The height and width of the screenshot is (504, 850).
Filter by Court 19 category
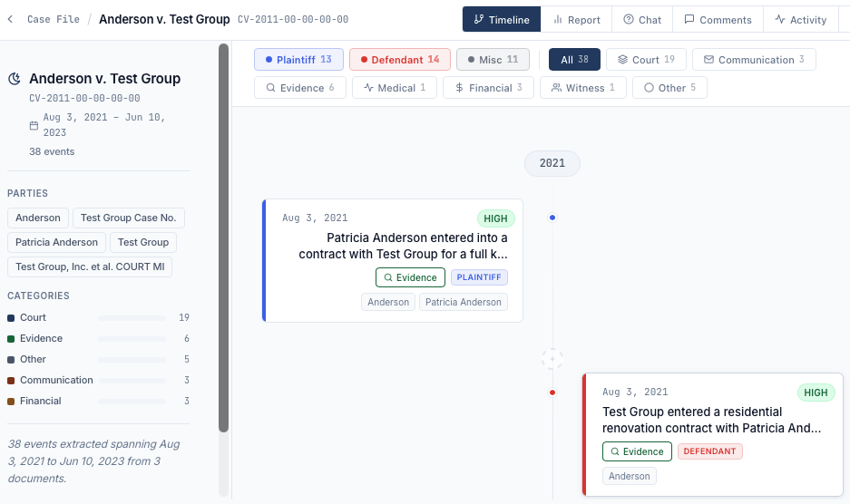point(646,60)
